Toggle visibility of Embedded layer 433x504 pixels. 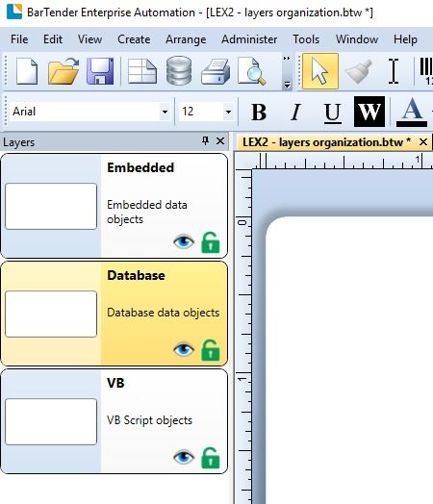click(184, 241)
